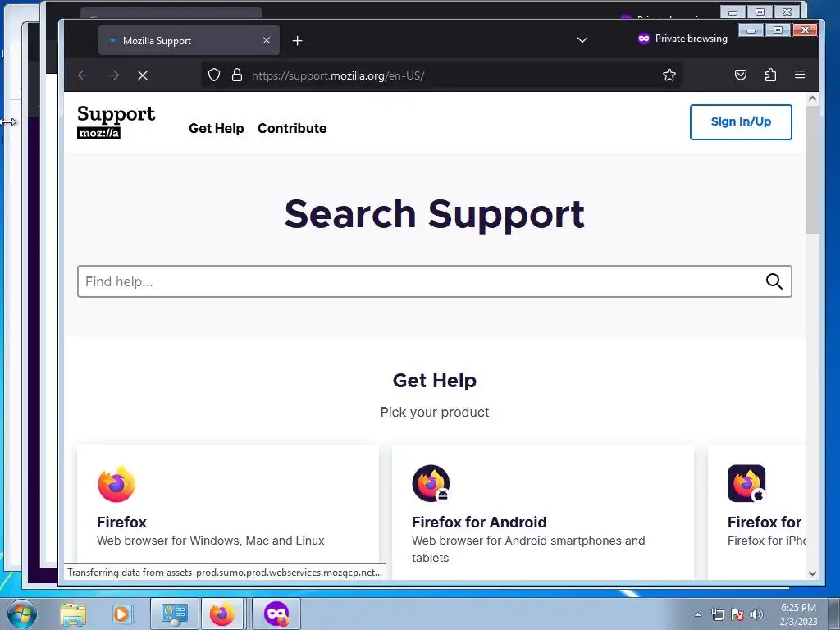
Task: Close the Mozilla Support tab
Action: click(267, 40)
